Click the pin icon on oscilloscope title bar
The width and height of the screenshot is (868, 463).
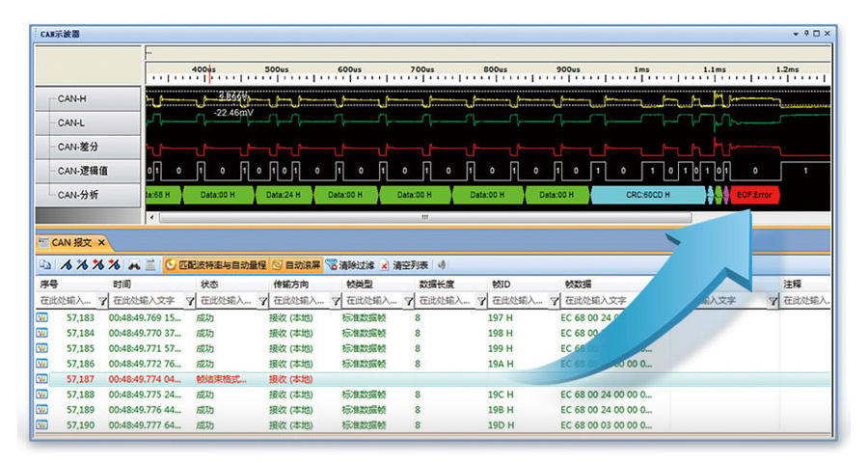pyautogui.click(x=804, y=34)
